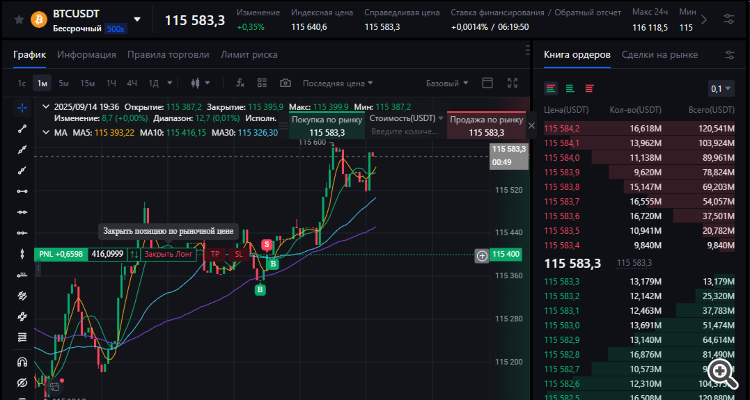This screenshot has width=750, height=400.
Task: Collapse drawing toolbar with left arrow
Action: pyautogui.click(x=38, y=270)
